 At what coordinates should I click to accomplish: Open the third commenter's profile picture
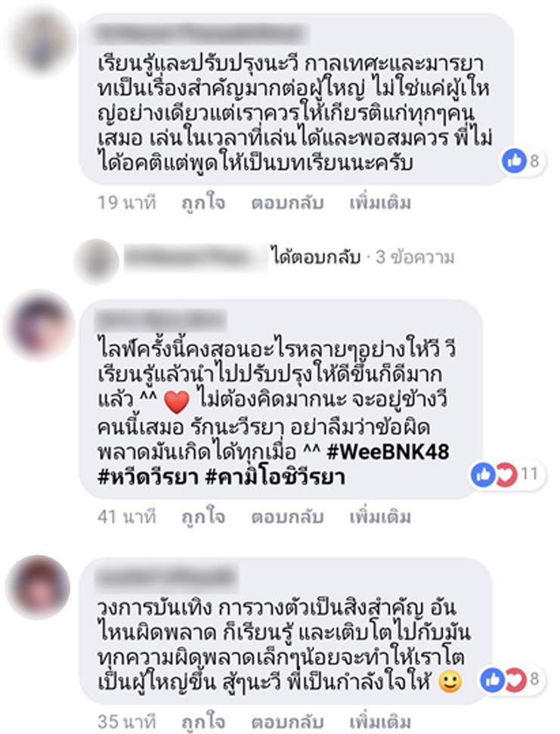point(38,587)
